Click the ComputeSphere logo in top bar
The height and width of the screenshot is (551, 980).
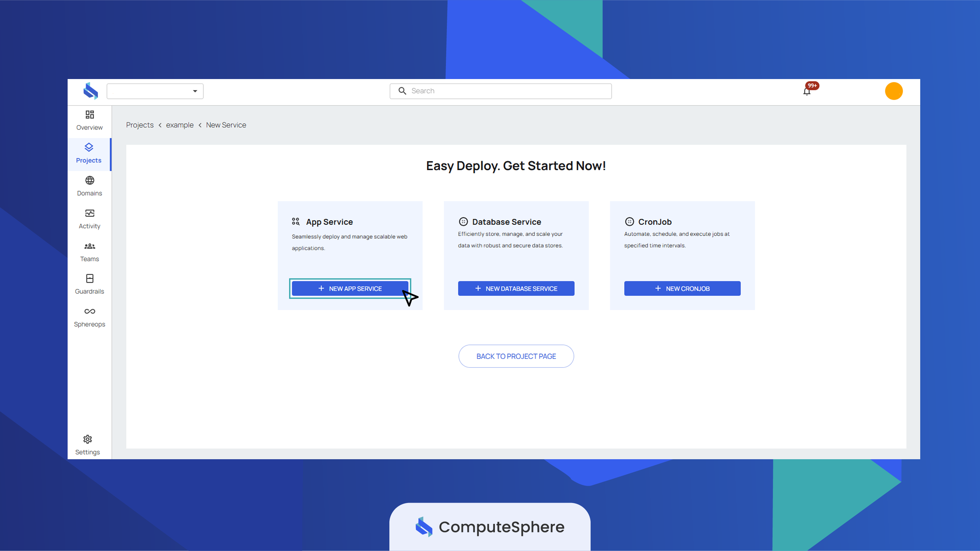(90, 91)
